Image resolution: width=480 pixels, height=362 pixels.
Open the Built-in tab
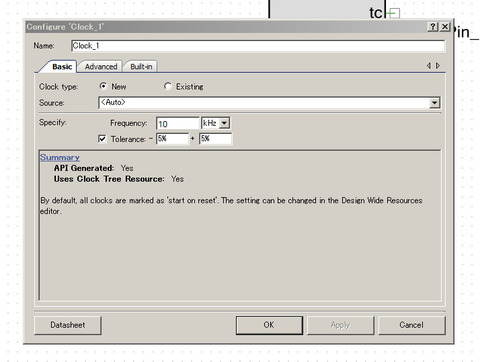click(141, 67)
